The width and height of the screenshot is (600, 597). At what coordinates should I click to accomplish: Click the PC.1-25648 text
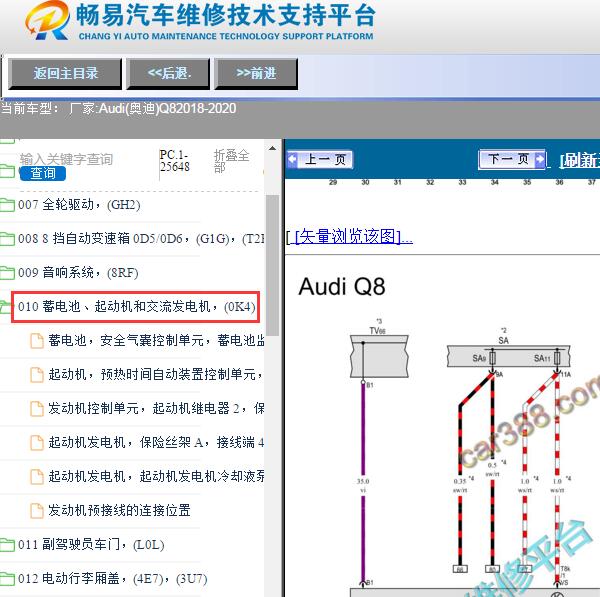[174, 161]
